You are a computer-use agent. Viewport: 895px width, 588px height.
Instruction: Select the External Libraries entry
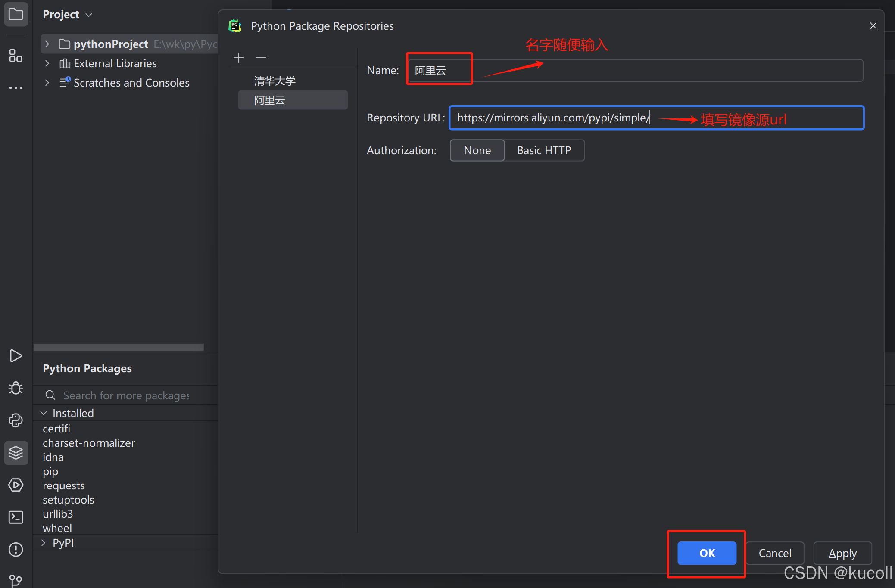click(115, 63)
